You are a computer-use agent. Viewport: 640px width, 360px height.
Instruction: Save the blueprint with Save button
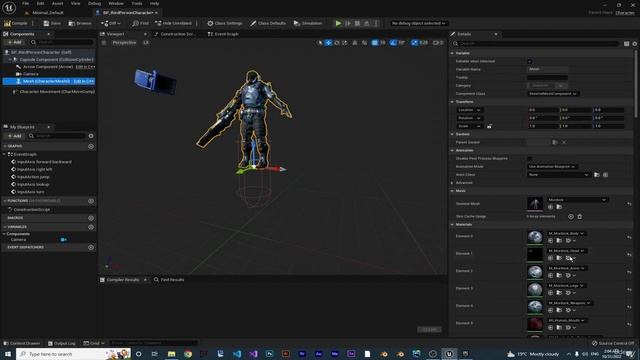pos(52,23)
